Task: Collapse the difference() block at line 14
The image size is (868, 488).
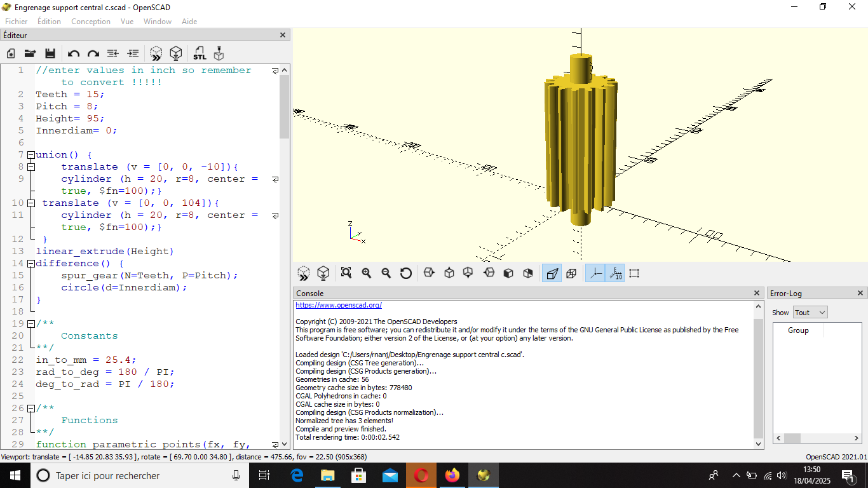Action: tap(30, 264)
